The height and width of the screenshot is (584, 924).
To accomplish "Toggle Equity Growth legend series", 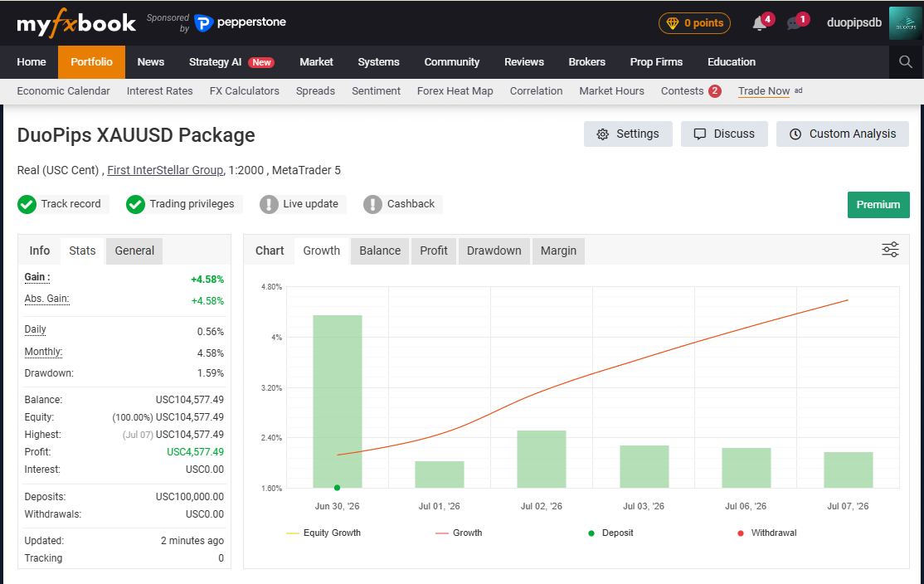I will pos(323,533).
